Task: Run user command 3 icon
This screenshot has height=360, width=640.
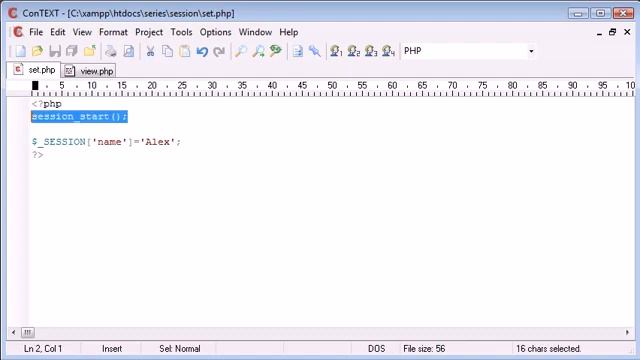Action: pyautogui.click(x=371, y=51)
